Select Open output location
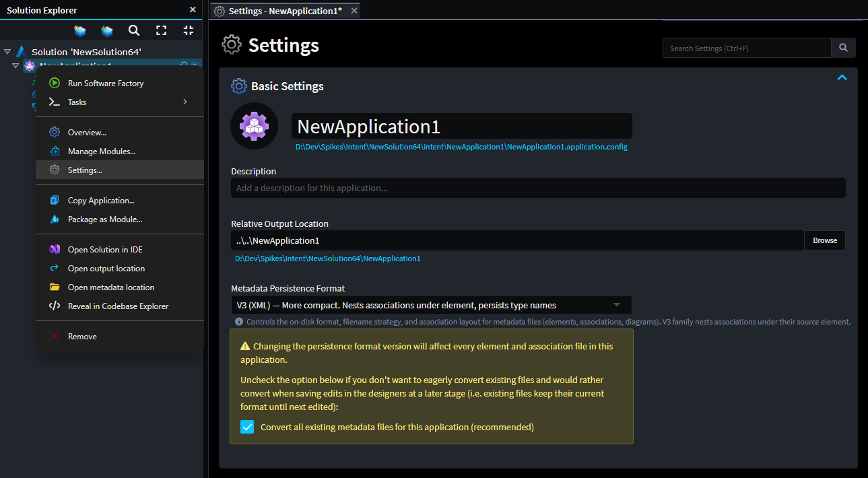This screenshot has width=868, height=478. tap(120, 269)
